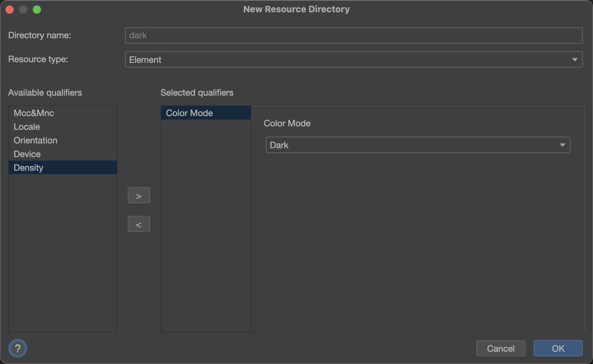Image resolution: width=593 pixels, height=364 pixels.
Task: Click the Resource type dropdown arrow
Action: tap(575, 60)
